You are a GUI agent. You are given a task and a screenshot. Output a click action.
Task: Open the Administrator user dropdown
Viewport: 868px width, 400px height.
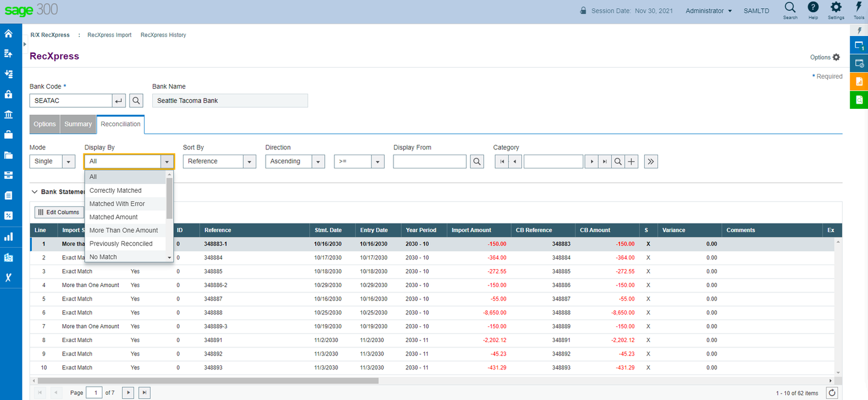pyautogui.click(x=708, y=11)
